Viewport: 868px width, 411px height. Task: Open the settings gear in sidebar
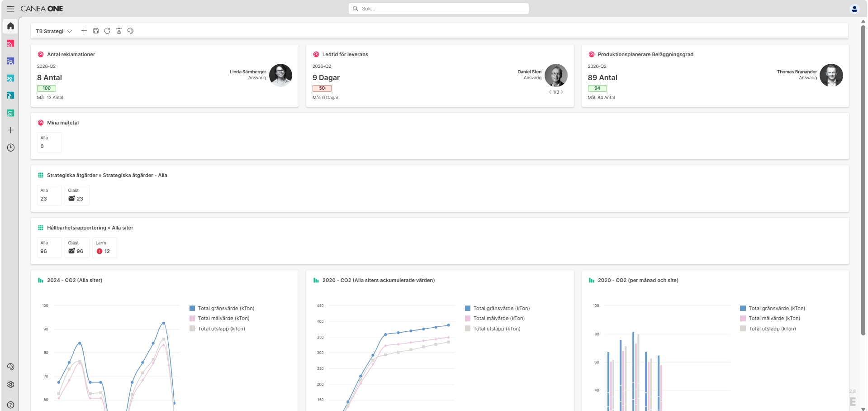10,384
